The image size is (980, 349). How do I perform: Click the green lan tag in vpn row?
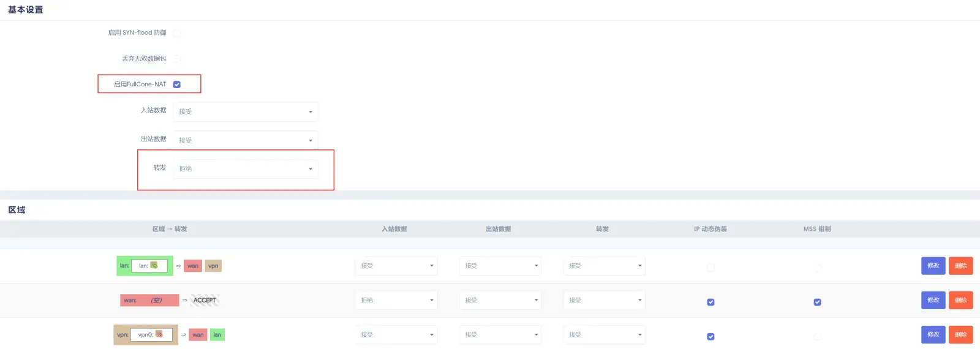coord(217,335)
